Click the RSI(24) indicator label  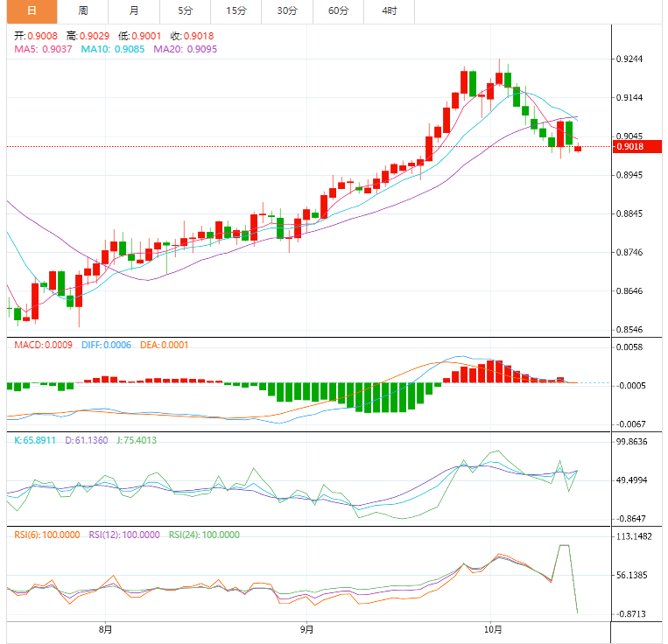[x=203, y=535]
